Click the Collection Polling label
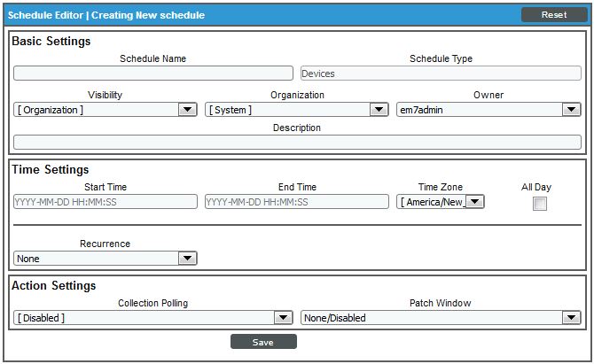The width and height of the screenshot is (594, 364). [x=153, y=303]
